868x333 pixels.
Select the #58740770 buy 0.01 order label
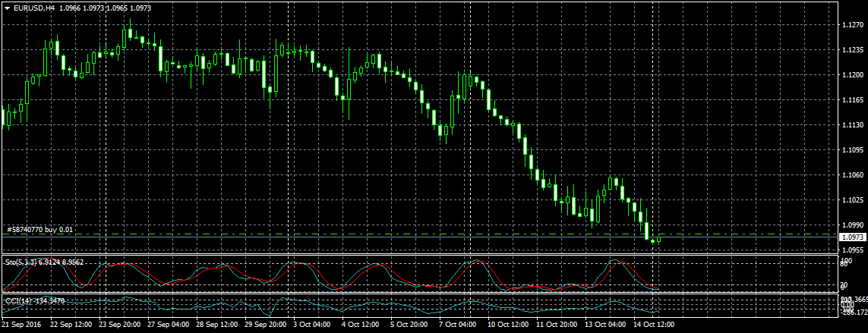pyautogui.click(x=43, y=229)
